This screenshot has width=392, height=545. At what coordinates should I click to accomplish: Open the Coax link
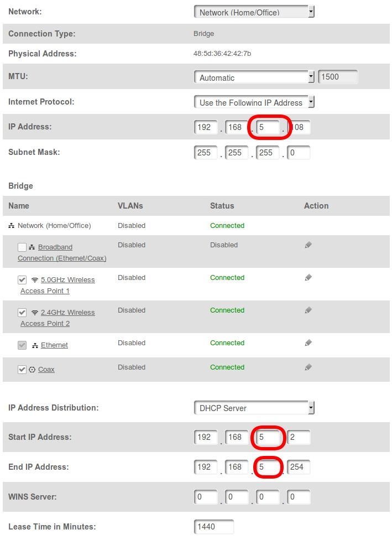[46, 370]
